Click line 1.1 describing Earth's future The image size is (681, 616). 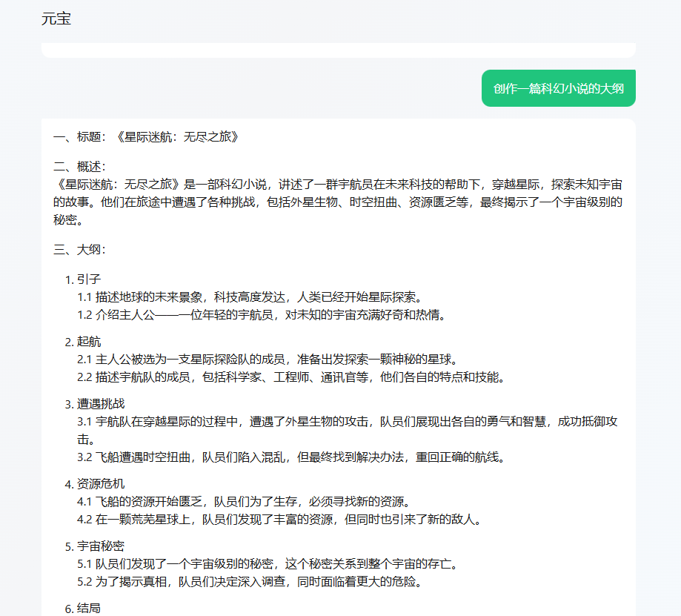249,297
